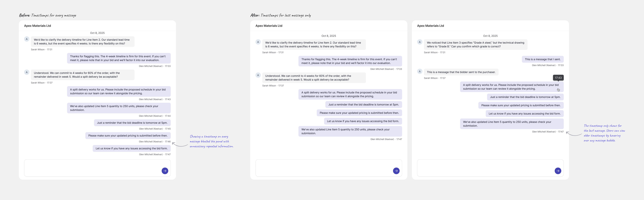Click avatar A beside the 'bidder sent to the purchaser' message
This screenshot has width=644, height=200.
coord(420,72)
